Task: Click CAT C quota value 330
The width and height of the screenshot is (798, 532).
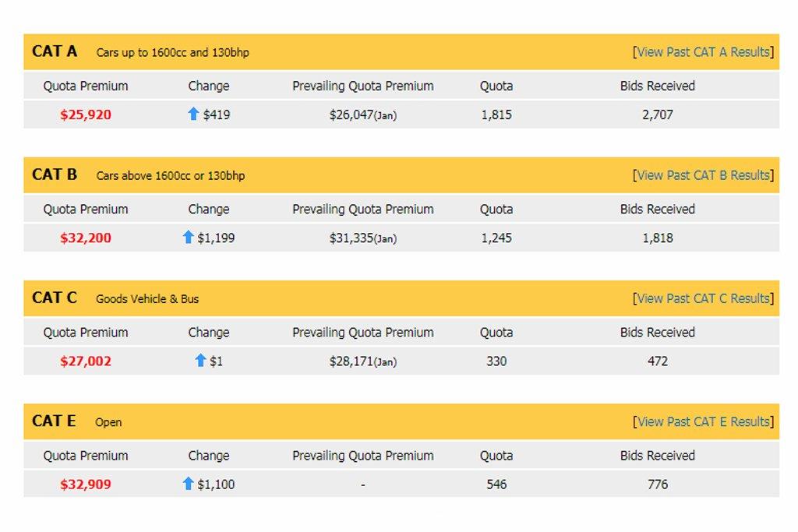Action: point(496,361)
